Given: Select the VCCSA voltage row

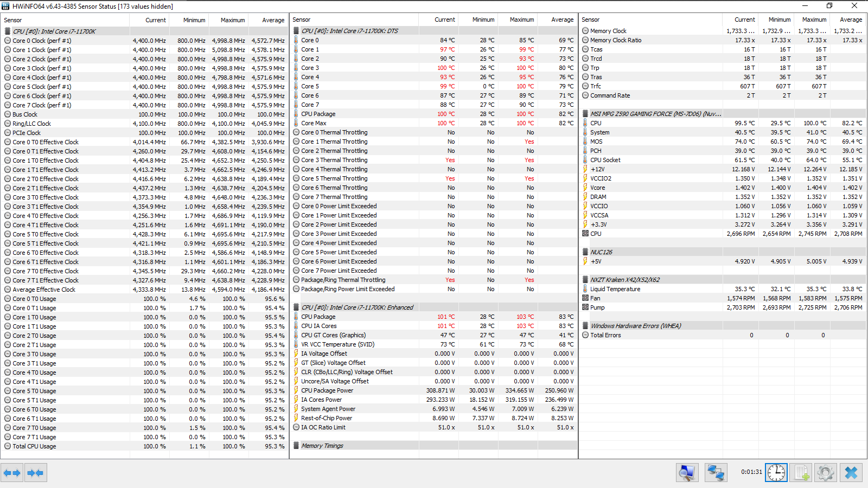Looking at the screenshot, I should (x=723, y=215).
